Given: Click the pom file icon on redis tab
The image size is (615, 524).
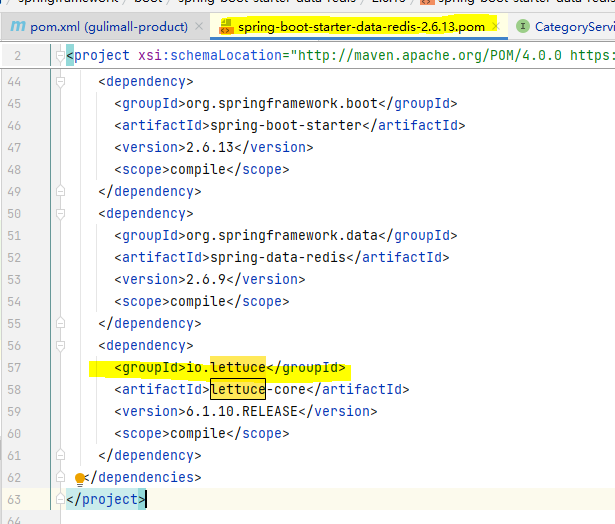Looking at the screenshot, I should tap(226, 27).
